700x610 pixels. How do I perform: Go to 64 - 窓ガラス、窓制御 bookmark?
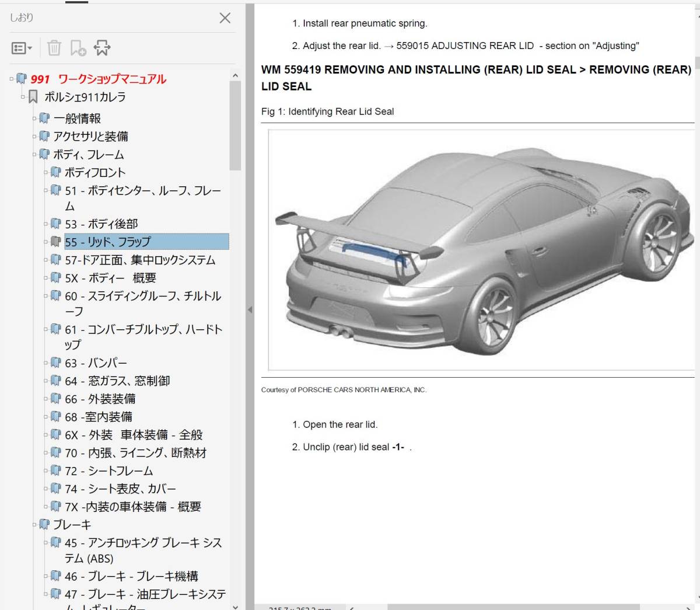click(x=117, y=381)
